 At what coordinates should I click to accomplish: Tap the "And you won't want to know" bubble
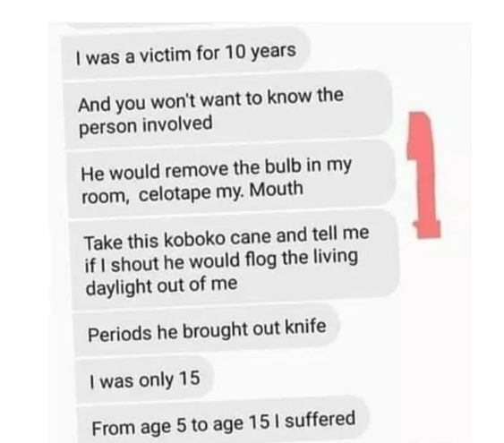(x=228, y=110)
